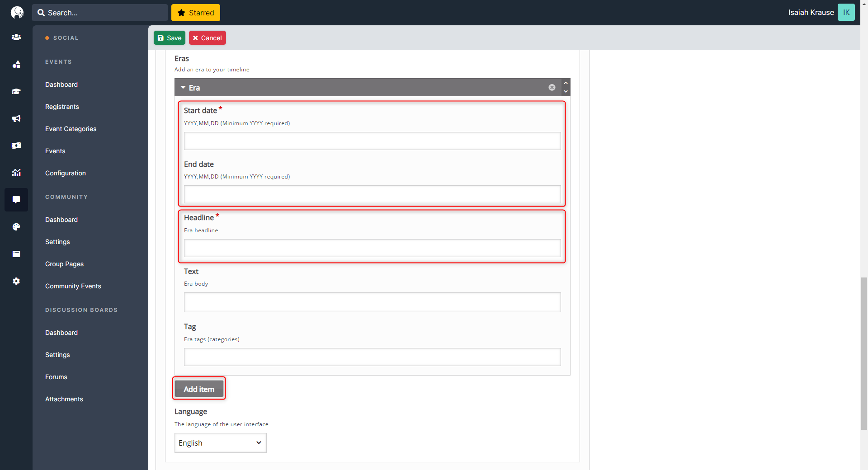The width and height of the screenshot is (868, 470).
Task: Focus the Era Tag input
Action: [372, 357]
